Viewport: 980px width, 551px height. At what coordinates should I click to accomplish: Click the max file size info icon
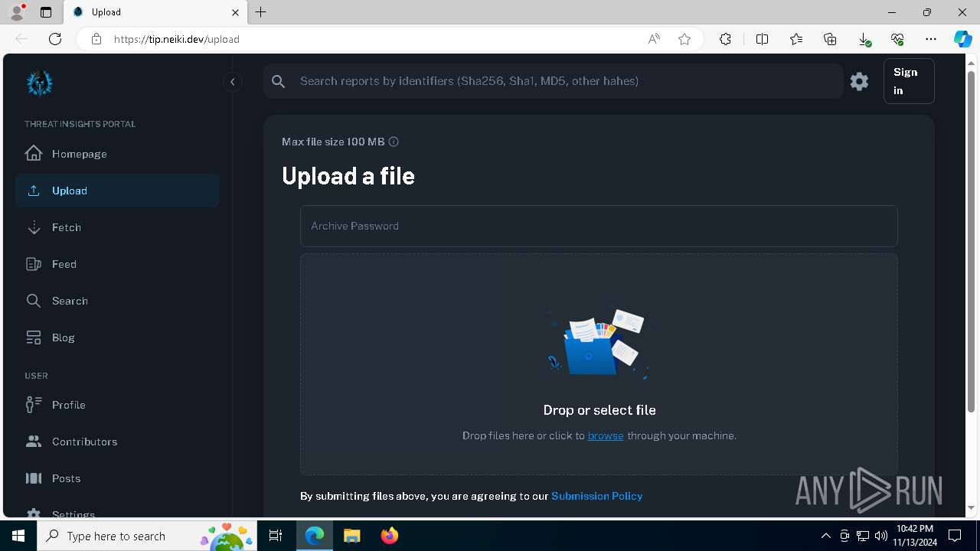(394, 142)
